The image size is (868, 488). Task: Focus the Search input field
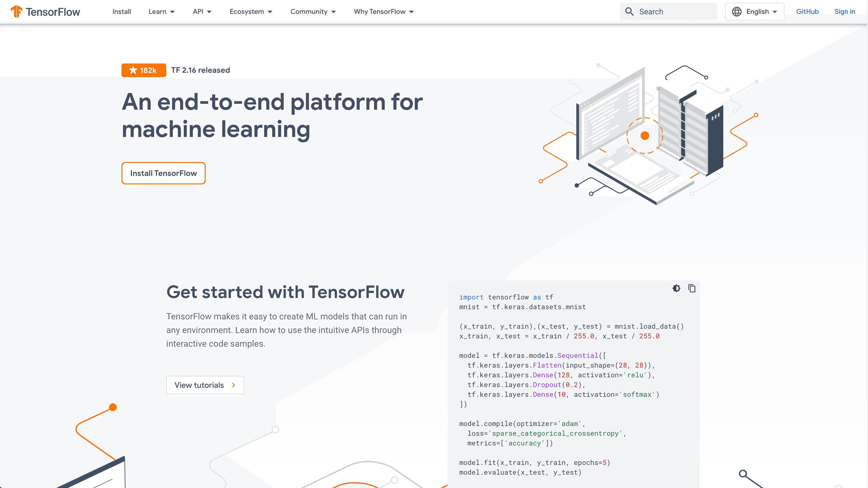click(668, 11)
